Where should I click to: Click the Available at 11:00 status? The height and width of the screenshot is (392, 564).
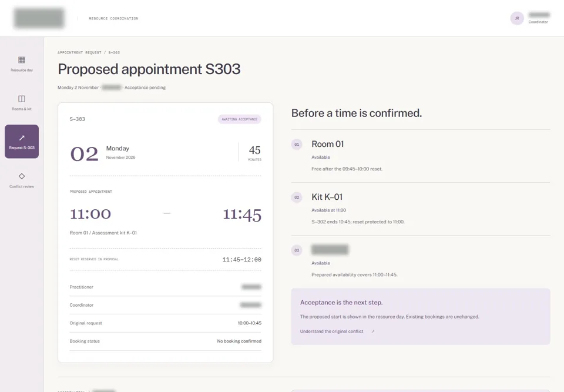pyautogui.click(x=329, y=210)
